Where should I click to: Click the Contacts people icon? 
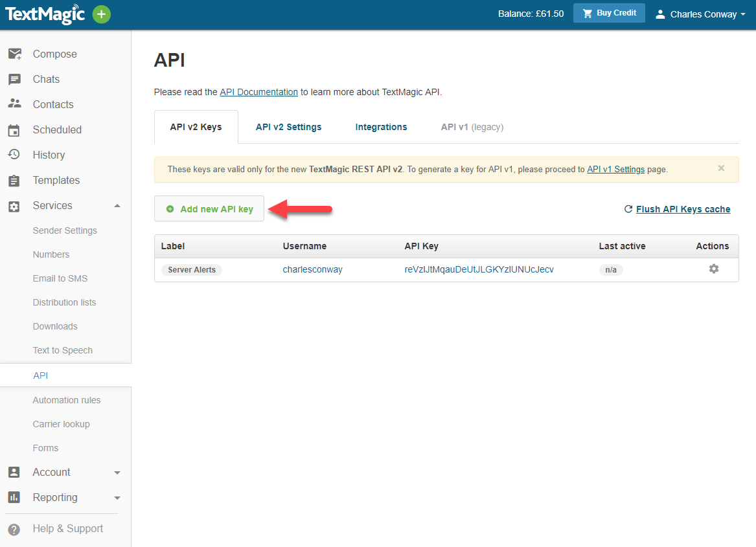pos(14,104)
